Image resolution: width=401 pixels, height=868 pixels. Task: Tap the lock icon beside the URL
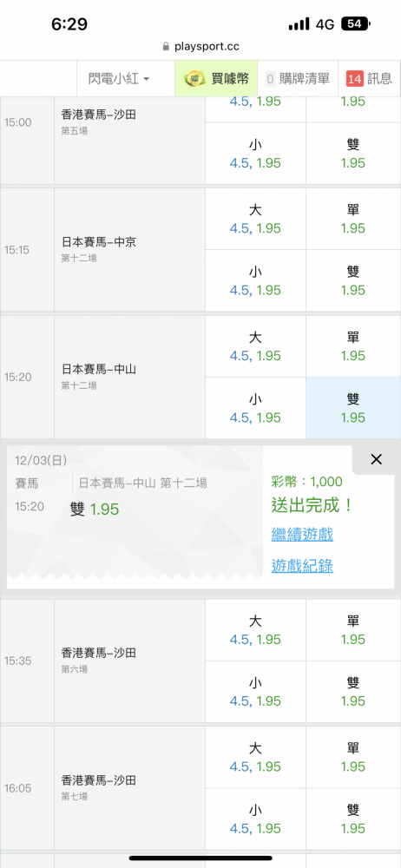pos(166,47)
